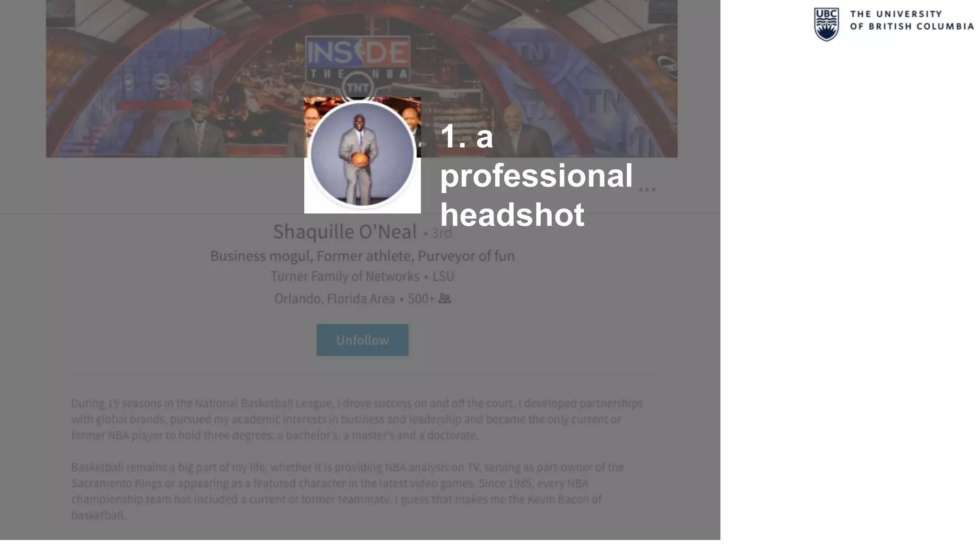Click the connections people icon beside 500+
Screen dimensions: 980x551
click(445, 298)
